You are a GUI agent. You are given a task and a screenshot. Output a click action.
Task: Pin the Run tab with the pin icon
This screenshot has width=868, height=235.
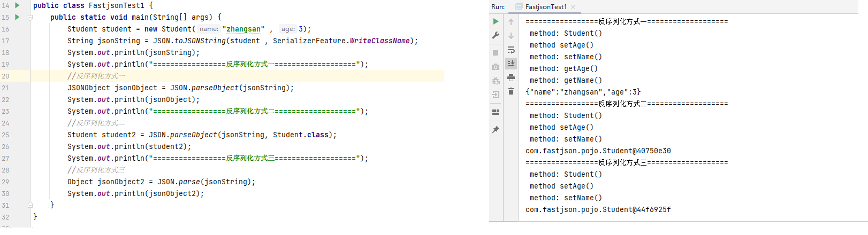pos(496,130)
